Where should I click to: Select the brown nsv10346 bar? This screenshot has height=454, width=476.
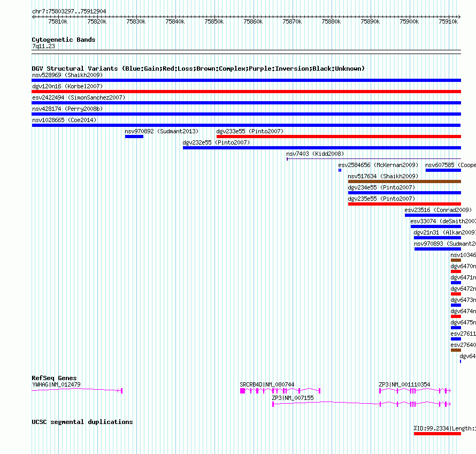coord(456,260)
